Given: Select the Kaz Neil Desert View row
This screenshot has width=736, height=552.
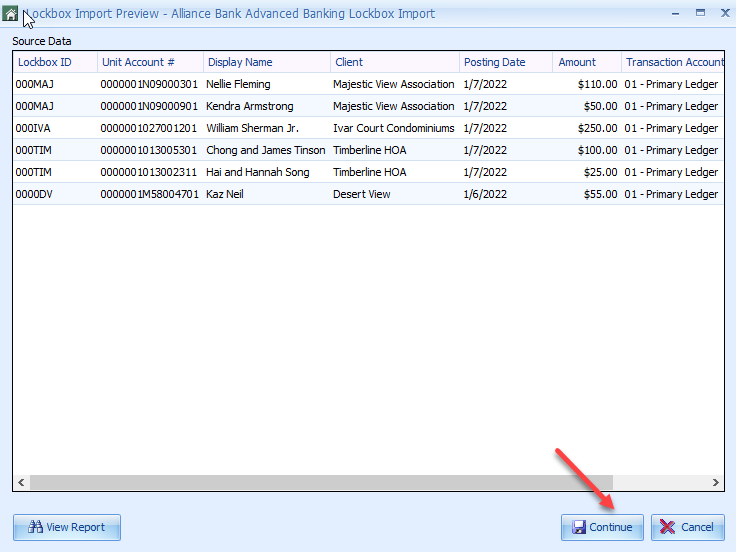Looking at the screenshot, I should [x=225, y=194].
